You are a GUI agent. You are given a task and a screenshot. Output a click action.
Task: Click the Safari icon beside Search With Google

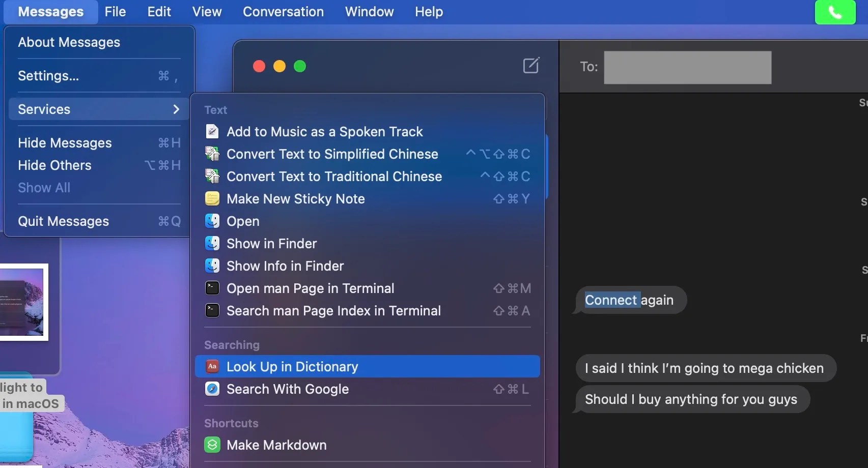point(212,389)
